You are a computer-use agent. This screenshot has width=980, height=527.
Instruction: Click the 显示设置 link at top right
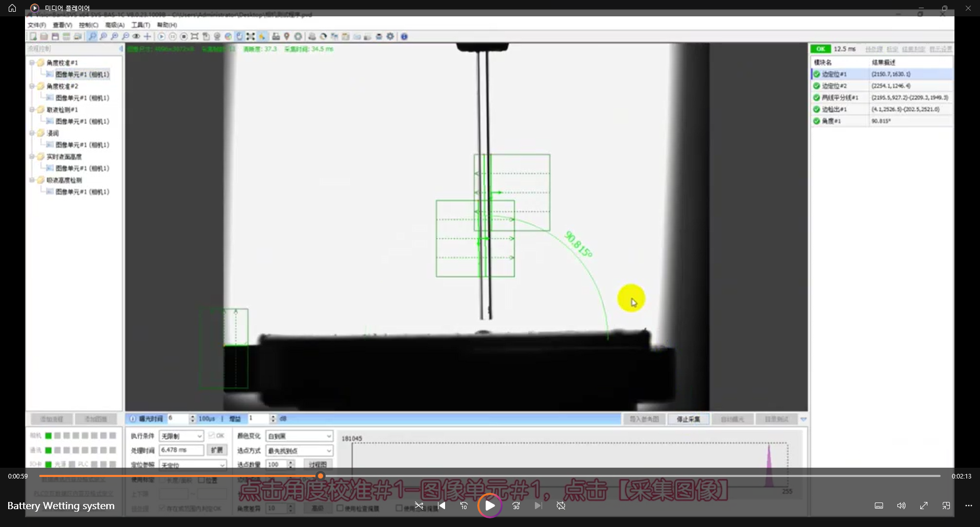click(x=941, y=49)
